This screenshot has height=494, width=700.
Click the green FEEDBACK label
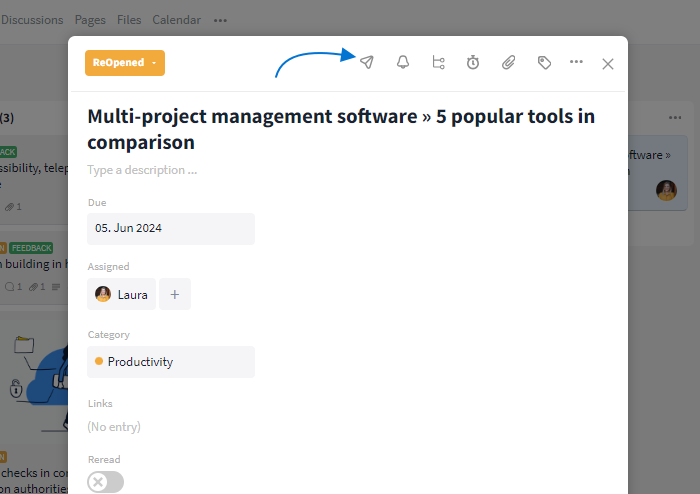click(31, 248)
